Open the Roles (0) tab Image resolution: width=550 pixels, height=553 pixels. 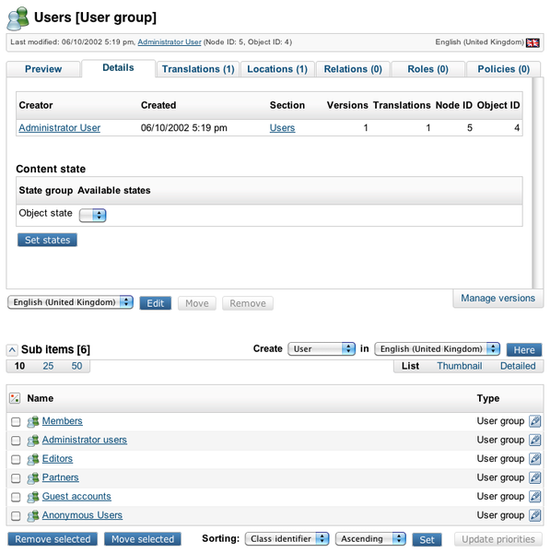(x=428, y=69)
